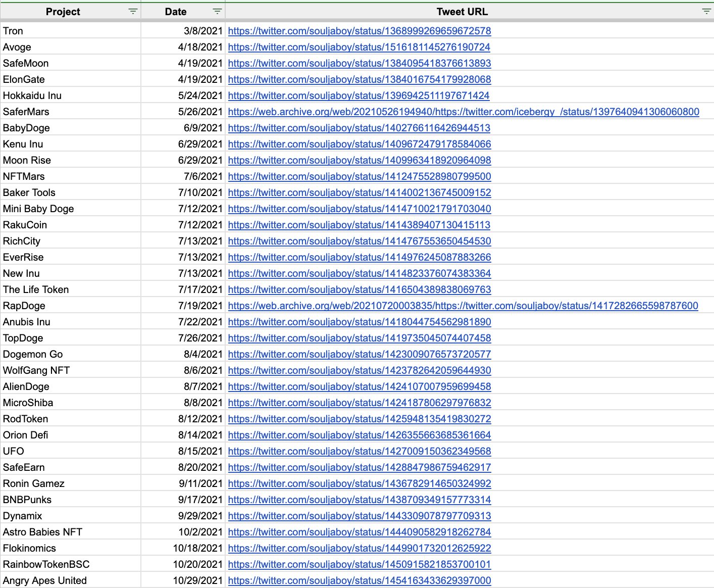Image resolution: width=714 pixels, height=588 pixels.
Task: Open the EverRise tweet link
Action: (x=360, y=257)
